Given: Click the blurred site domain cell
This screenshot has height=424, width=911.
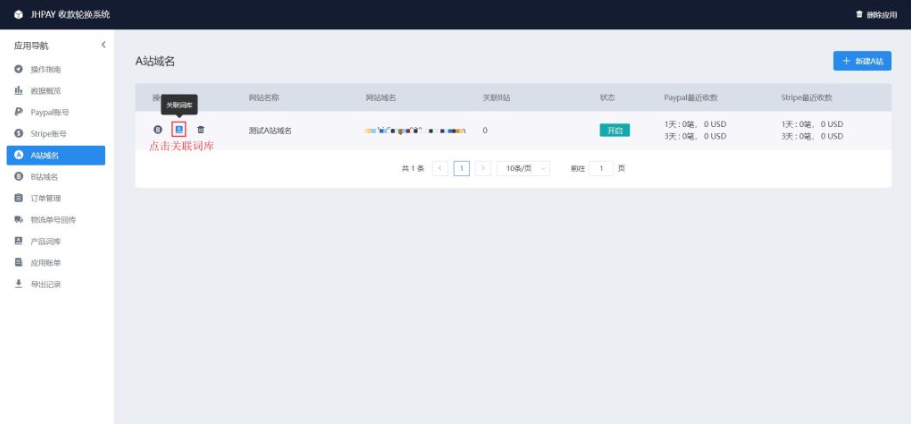Looking at the screenshot, I should pos(415,131).
